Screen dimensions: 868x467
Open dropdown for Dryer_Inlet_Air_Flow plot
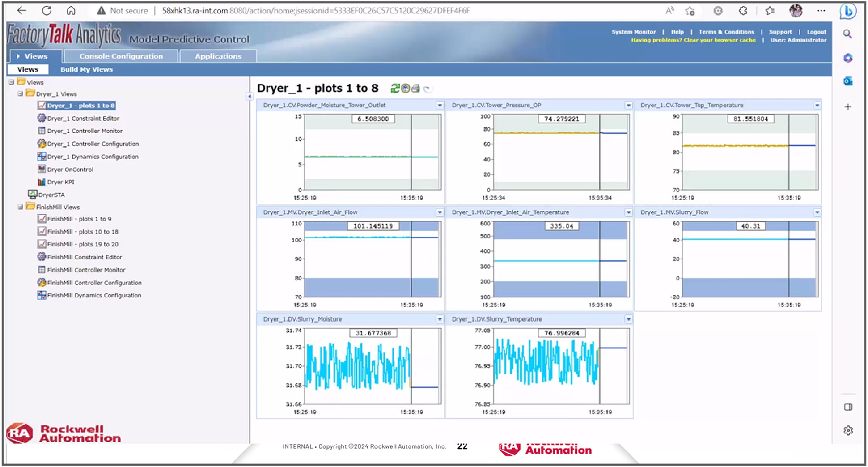[440, 212]
